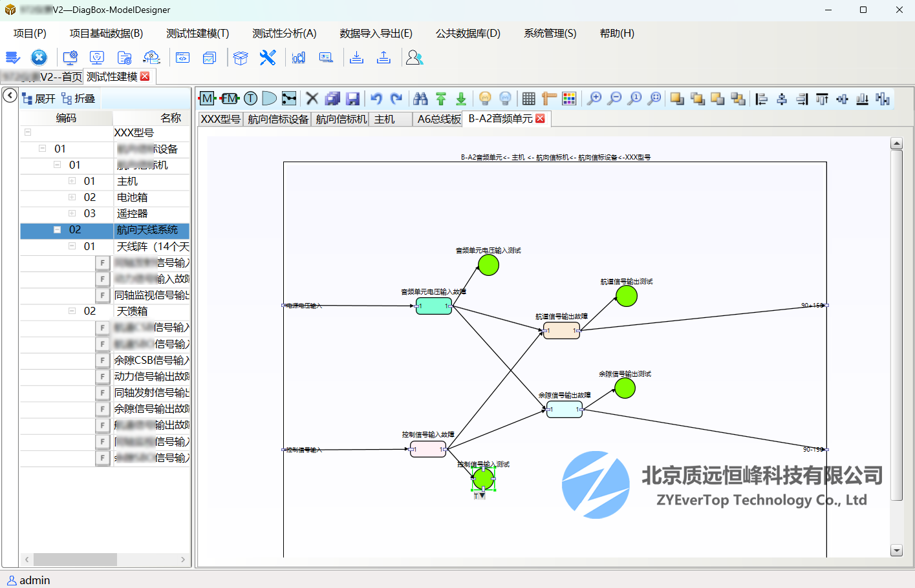Screen dimensions: 915x588
Task: Open search with the binoculars icon
Action: (420, 98)
